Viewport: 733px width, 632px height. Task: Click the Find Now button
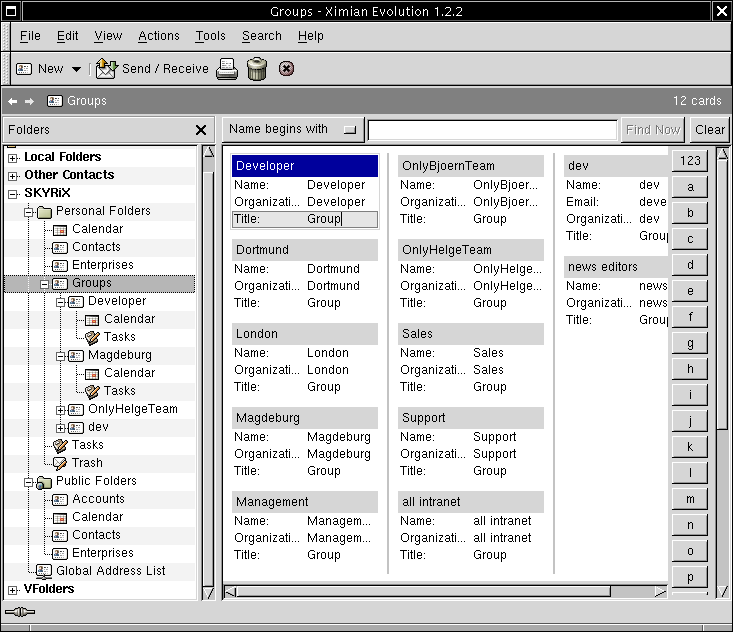[x=653, y=129]
